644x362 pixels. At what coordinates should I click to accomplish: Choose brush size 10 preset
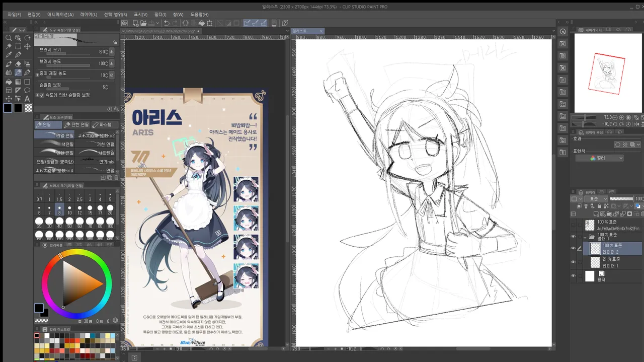[x=69, y=209]
